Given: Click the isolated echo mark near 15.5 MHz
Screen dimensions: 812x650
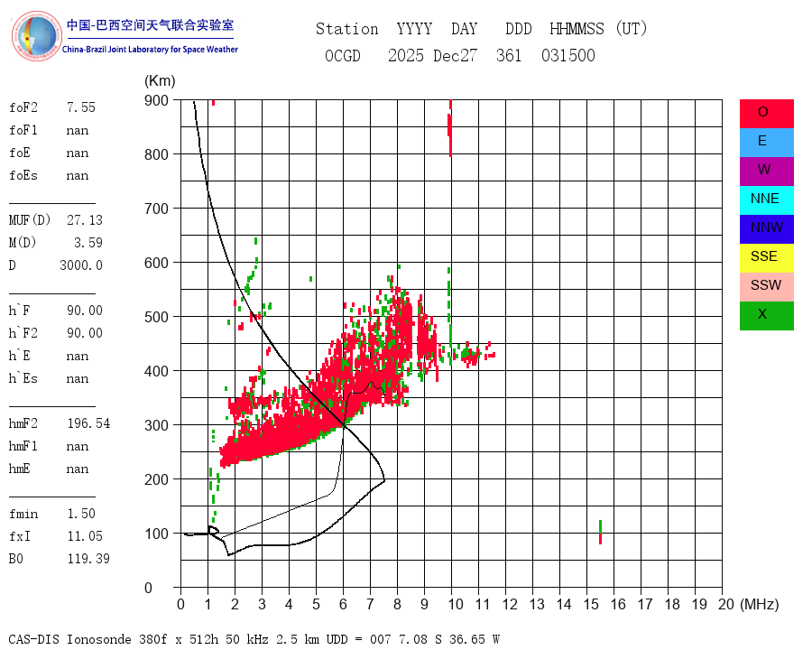Looking at the screenshot, I should click(x=600, y=533).
